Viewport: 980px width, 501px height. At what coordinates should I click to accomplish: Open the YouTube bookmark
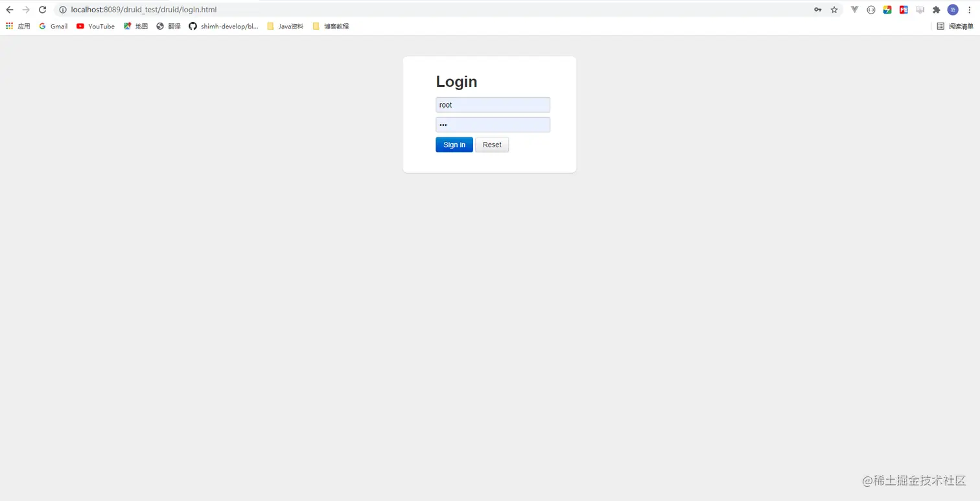pos(95,27)
